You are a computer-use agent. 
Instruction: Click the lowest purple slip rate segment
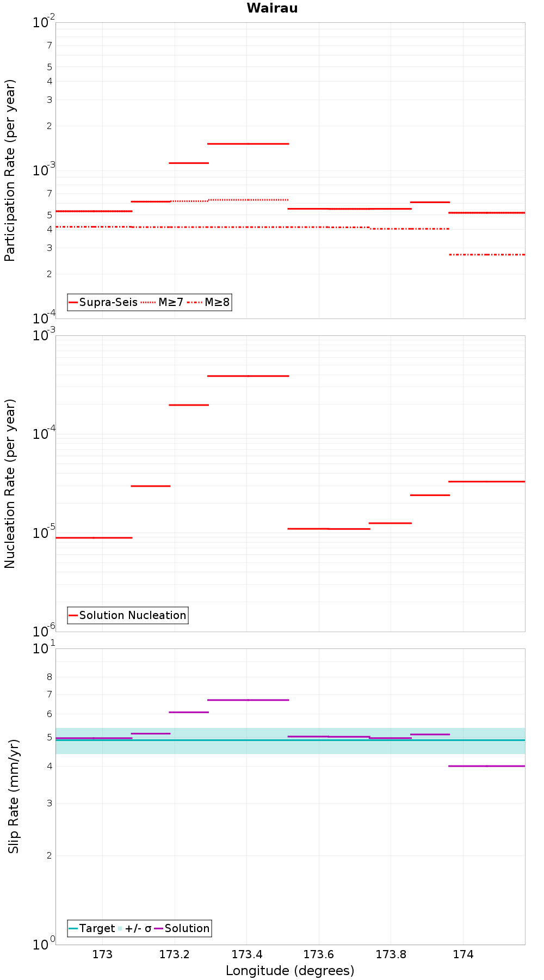click(487, 766)
